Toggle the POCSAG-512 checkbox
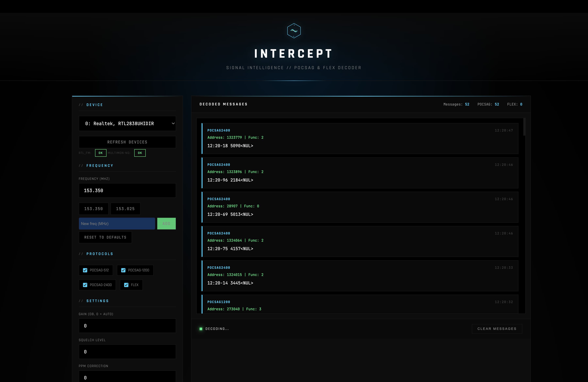Viewport: 588px width, 382px height. (85, 270)
